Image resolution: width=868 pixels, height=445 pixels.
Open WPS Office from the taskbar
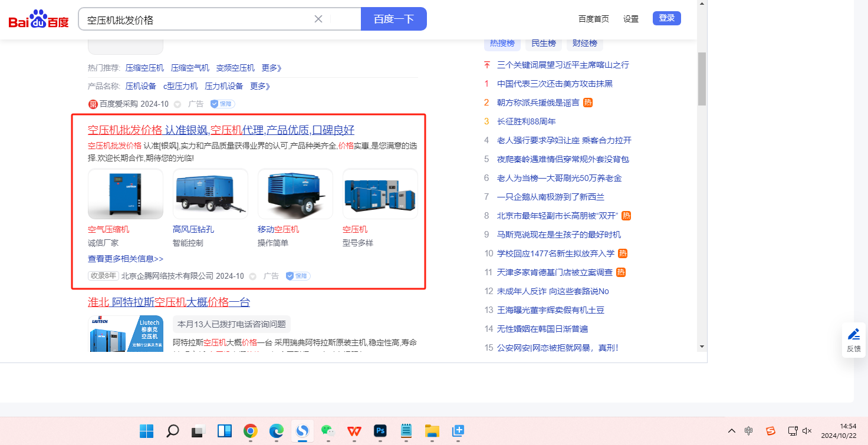(x=354, y=431)
